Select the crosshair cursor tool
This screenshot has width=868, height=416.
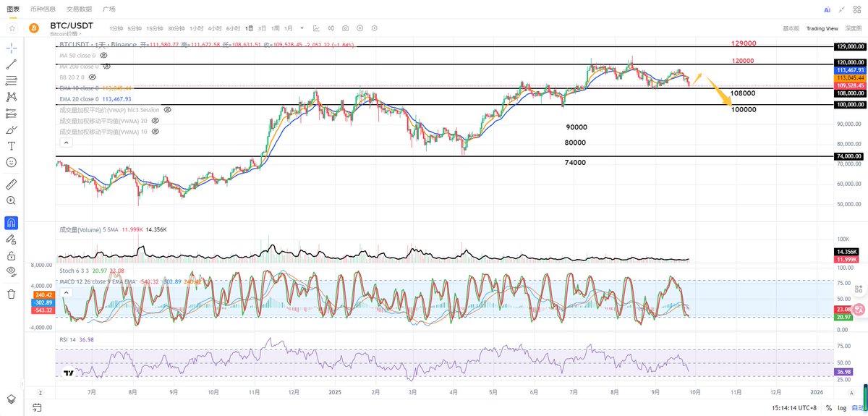12,48
